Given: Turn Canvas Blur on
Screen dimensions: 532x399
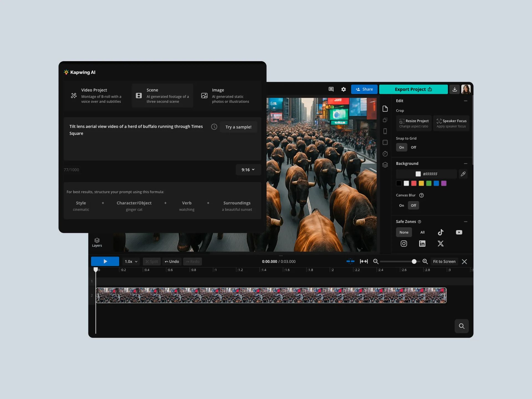Looking at the screenshot, I should [401, 205].
